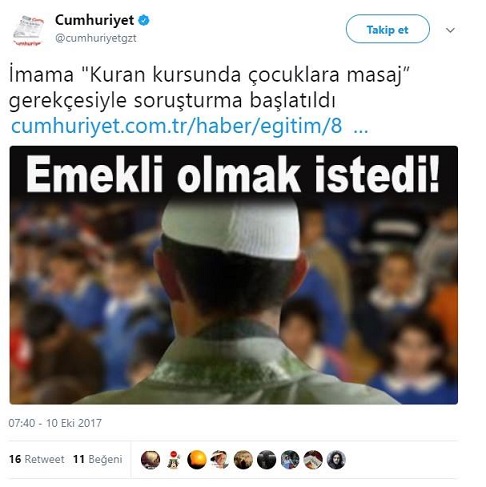Click the newspaper-photo liker avatar
The height and width of the screenshot is (487, 486).
point(313,460)
